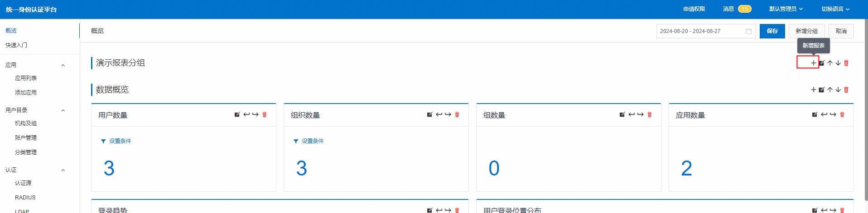Click 设置条件 filter in 用户数量 card

[x=120, y=141]
